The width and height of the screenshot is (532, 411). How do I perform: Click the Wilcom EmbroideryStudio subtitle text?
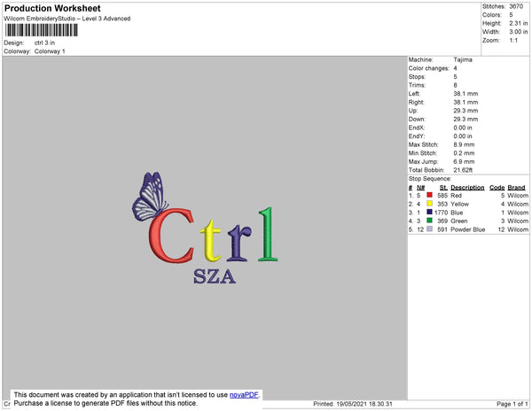[x=67, y=19]
